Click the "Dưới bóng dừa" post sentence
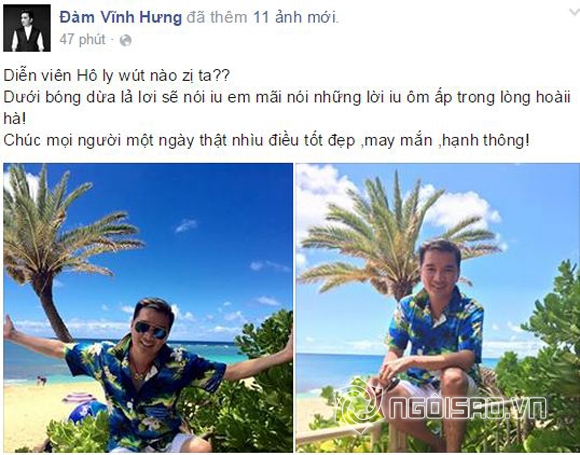Viewport: 580px width, 455px height. click(287, 108)
